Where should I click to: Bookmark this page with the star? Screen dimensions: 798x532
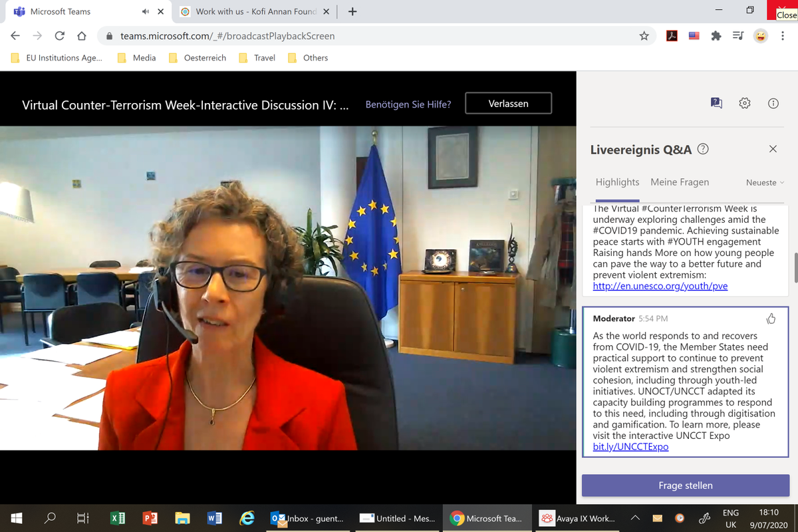644,36
